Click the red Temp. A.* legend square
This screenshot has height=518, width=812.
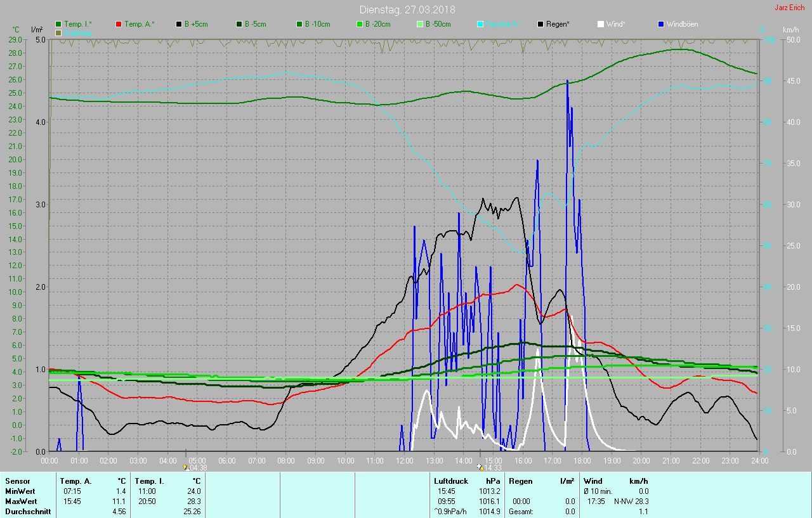point(119,24)
